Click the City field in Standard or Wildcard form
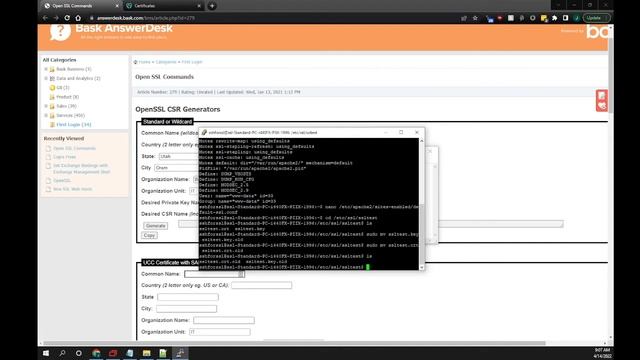This screenshot has width=640, height=360. [176, 168]
